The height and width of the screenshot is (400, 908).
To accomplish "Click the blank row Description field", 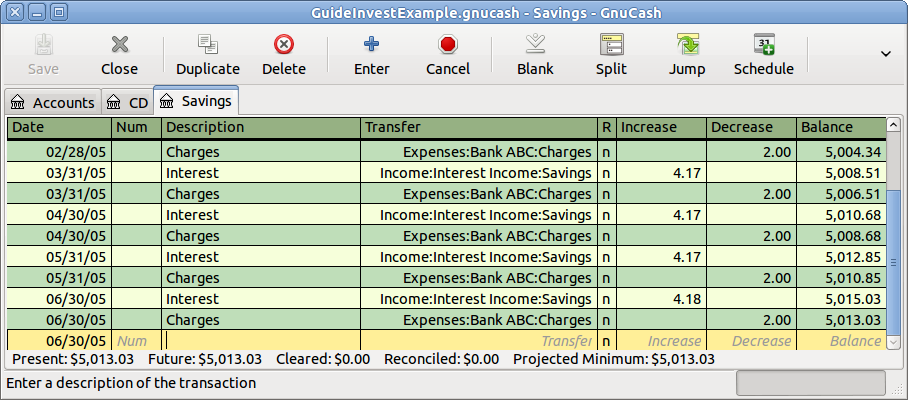I will (261, 341).
